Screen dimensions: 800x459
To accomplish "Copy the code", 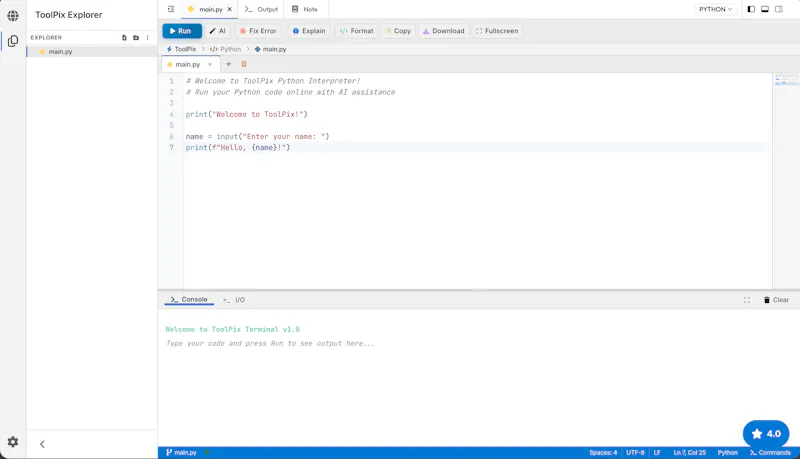I will 398,31.
